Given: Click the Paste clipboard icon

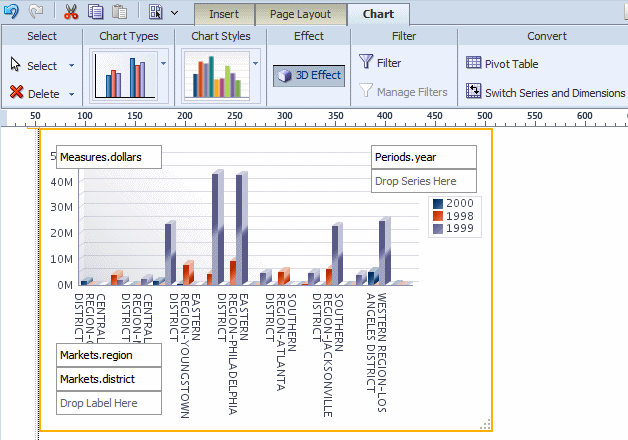Looking at the screenshot, I should 119,12.
